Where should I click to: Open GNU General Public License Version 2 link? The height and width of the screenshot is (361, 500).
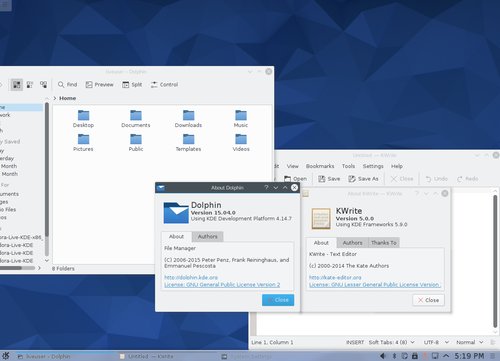click(222, 285)
